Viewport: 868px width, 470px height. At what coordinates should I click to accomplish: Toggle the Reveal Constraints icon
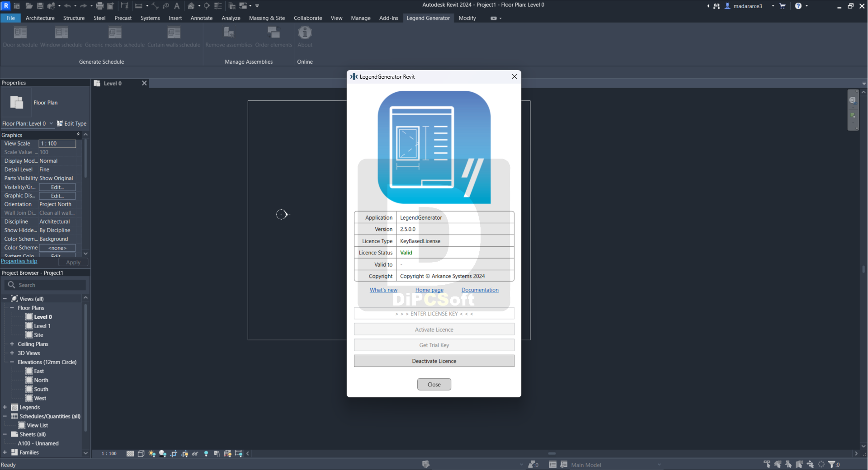tap(239, 453)
